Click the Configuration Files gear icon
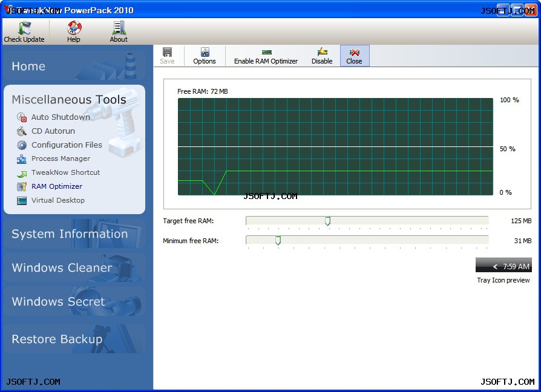 [x=22, y=145]
